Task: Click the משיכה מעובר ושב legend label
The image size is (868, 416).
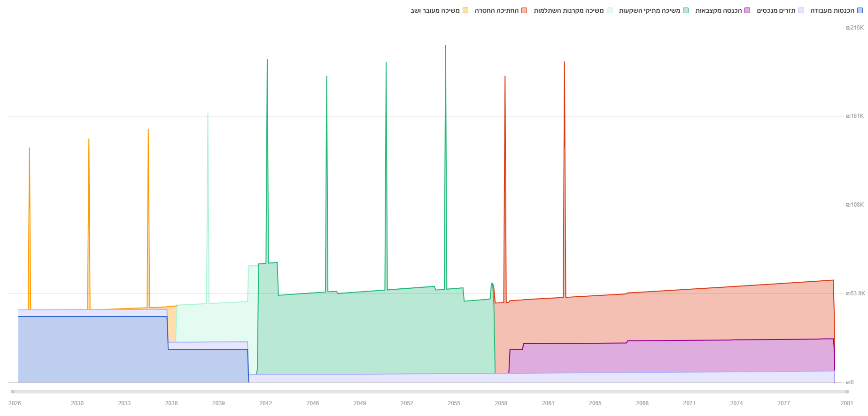Action: point(435,10)
